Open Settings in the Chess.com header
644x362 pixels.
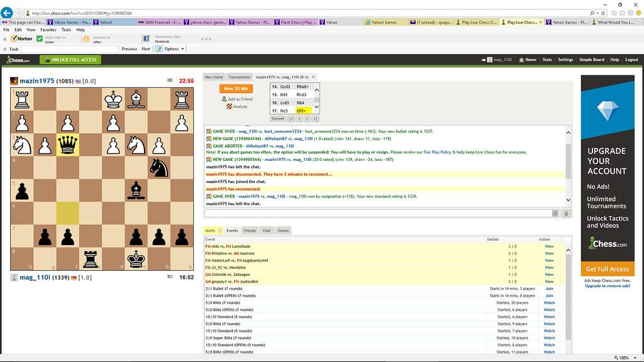[x=565, y=60]
